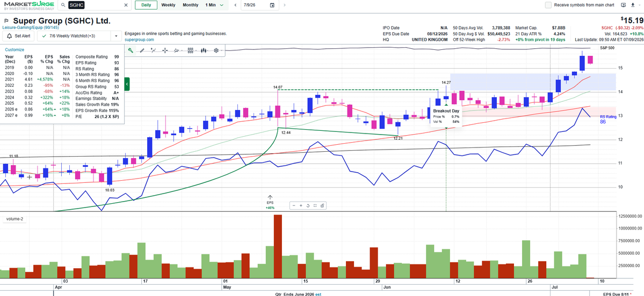Clear the SGHC symbol search field
Viewport: 644px width, 296px height.
(x=126, y=5)
